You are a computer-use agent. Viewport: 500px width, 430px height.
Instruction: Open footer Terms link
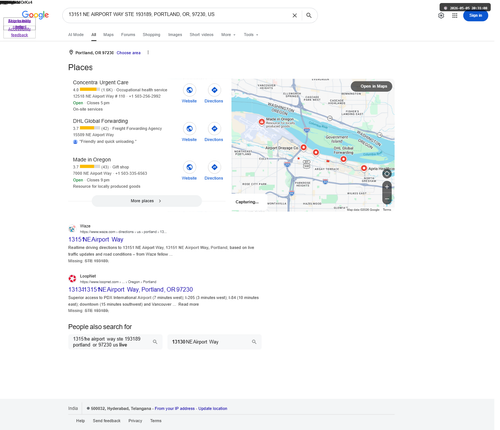point(156,421)
